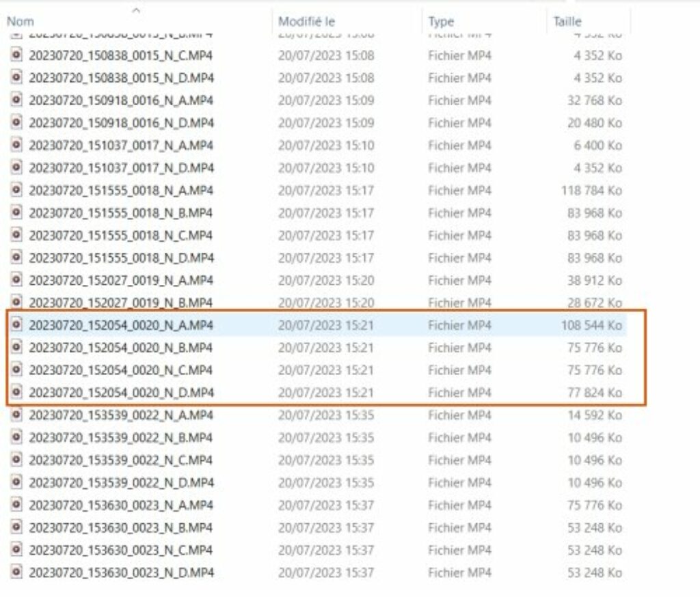This screenshot has width=700, height=597.
Task: Sort by the Modifié le column header
Action: click(x=306, y=22)
